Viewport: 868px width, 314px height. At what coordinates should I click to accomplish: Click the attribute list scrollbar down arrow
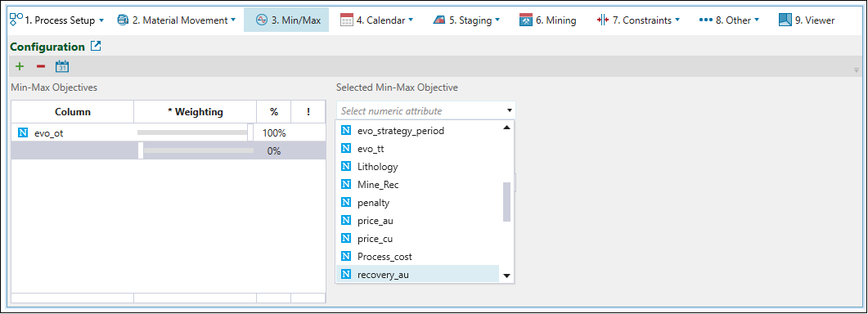[x=506, y=276]
